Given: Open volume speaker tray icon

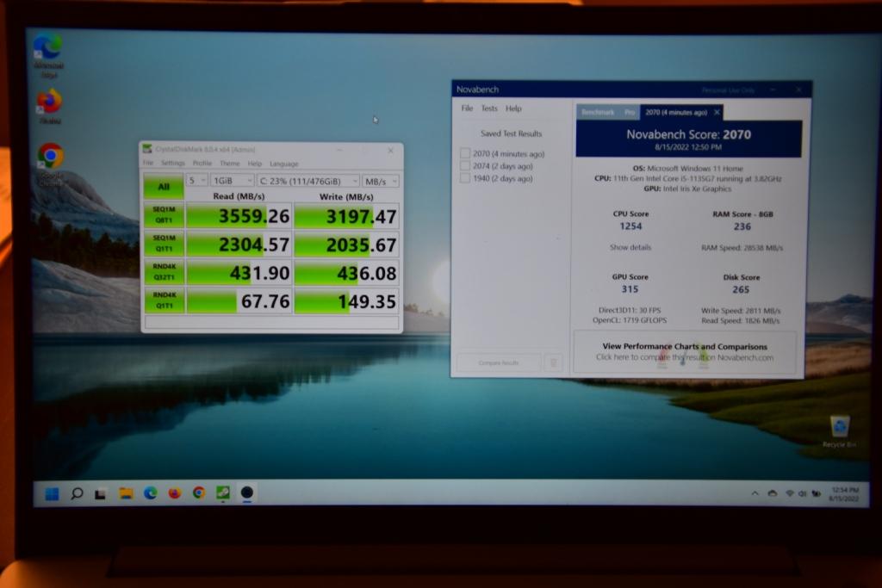Looking at the screenshot, I should pyautogui.click(x=802, y=493).
